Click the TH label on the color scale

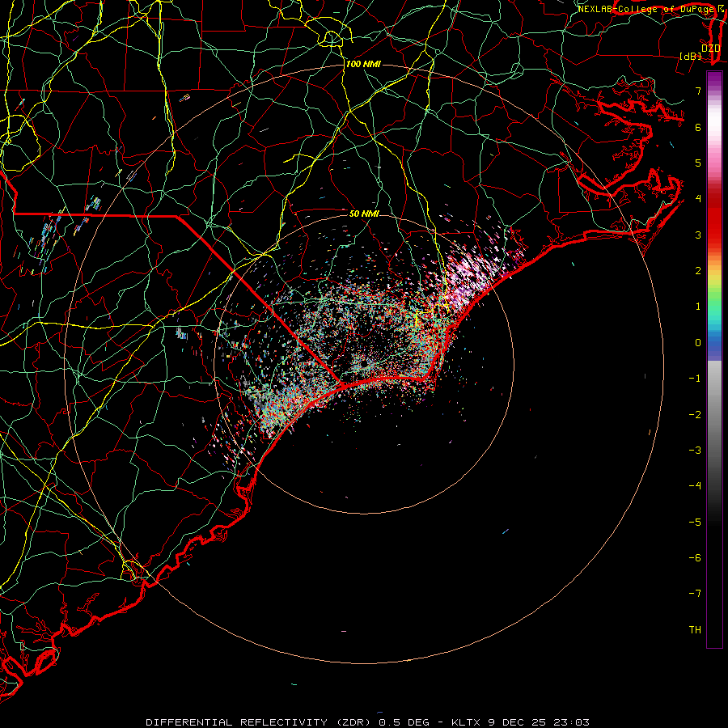click(x=695, y=629)
